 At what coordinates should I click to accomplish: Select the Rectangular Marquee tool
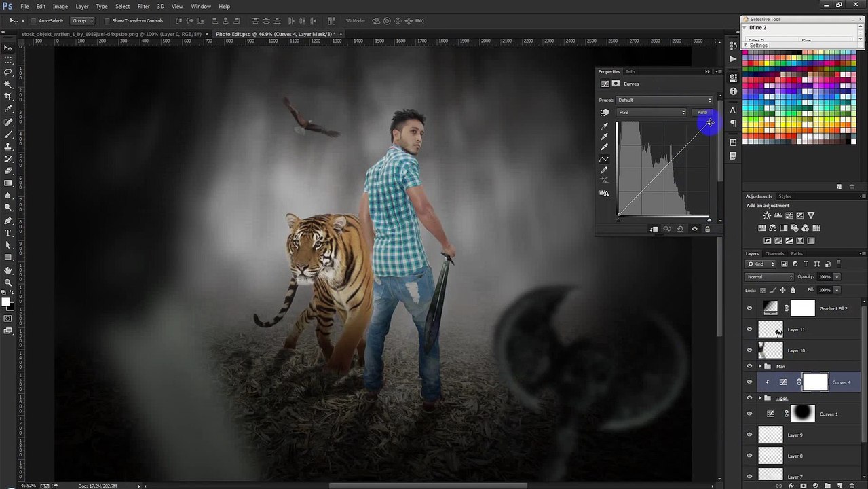click(x=8, y=60)
